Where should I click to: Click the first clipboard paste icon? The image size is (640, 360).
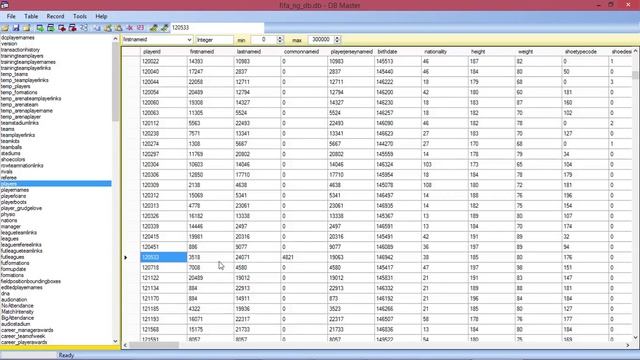pyautogui.click(x=108, y=28)
